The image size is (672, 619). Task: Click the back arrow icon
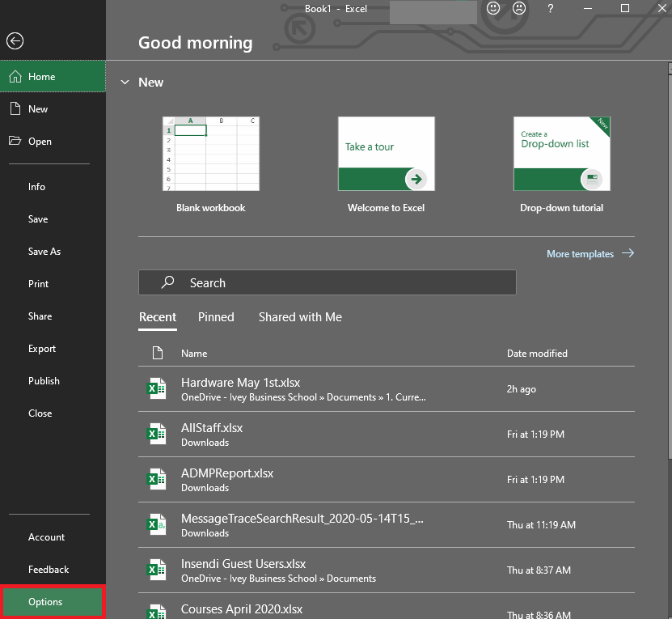15,41
